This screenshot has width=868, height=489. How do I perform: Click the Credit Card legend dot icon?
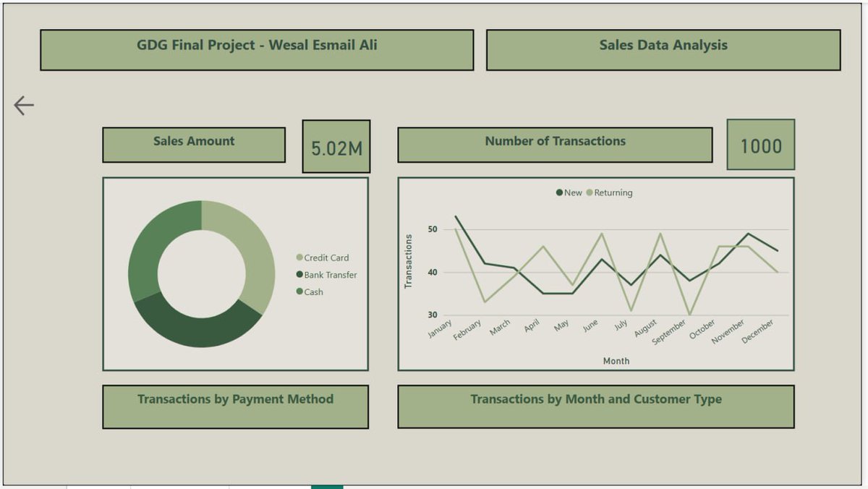pos(299,258)
